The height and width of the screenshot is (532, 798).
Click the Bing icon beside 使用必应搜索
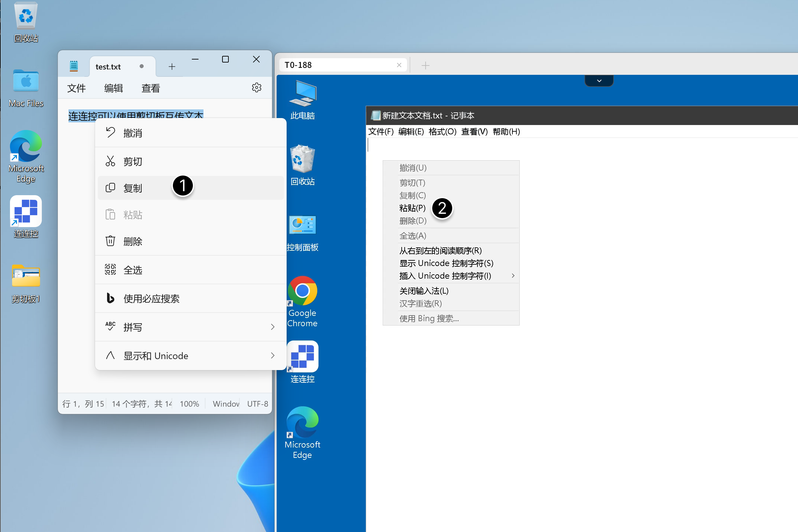110,298
